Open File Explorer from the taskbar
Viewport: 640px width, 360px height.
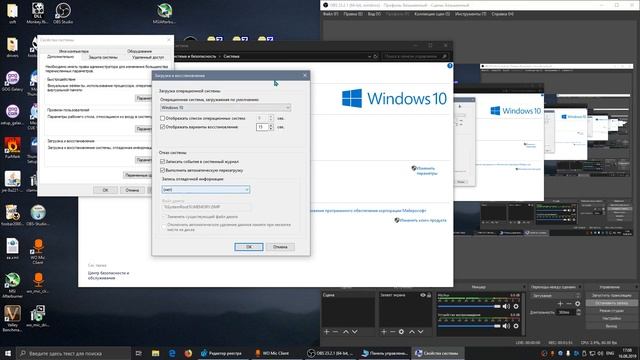click(156, 353)
